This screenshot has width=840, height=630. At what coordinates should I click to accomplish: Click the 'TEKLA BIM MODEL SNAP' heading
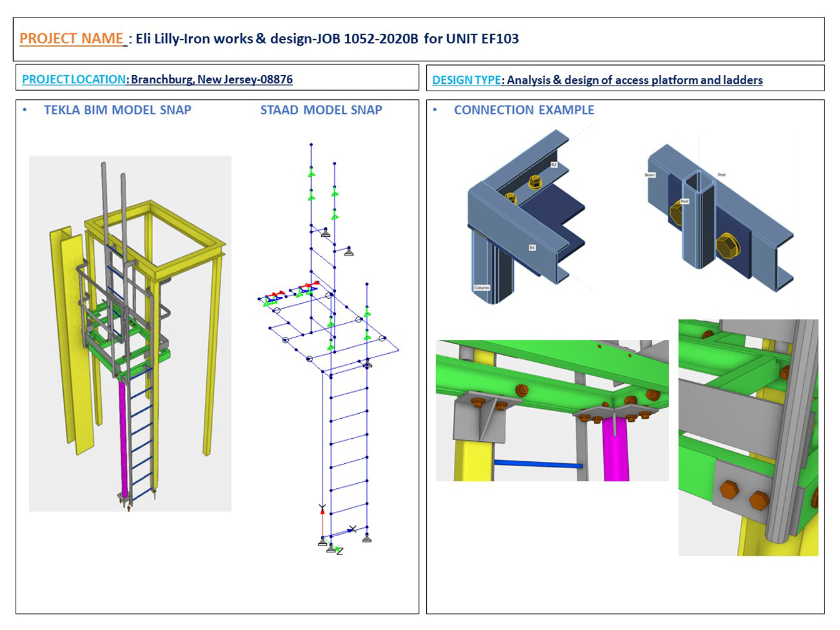[117, 110]
